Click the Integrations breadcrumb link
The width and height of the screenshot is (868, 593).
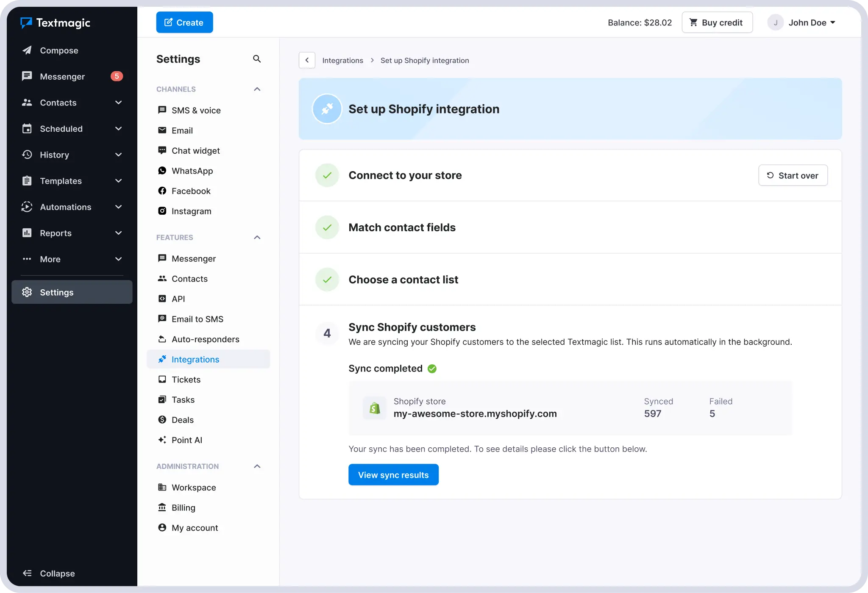tap(342, 60)
